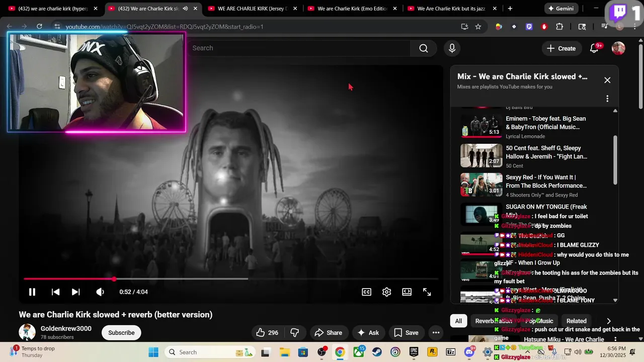
Task: Start voice search with the microphone icon
Action: 452,48
